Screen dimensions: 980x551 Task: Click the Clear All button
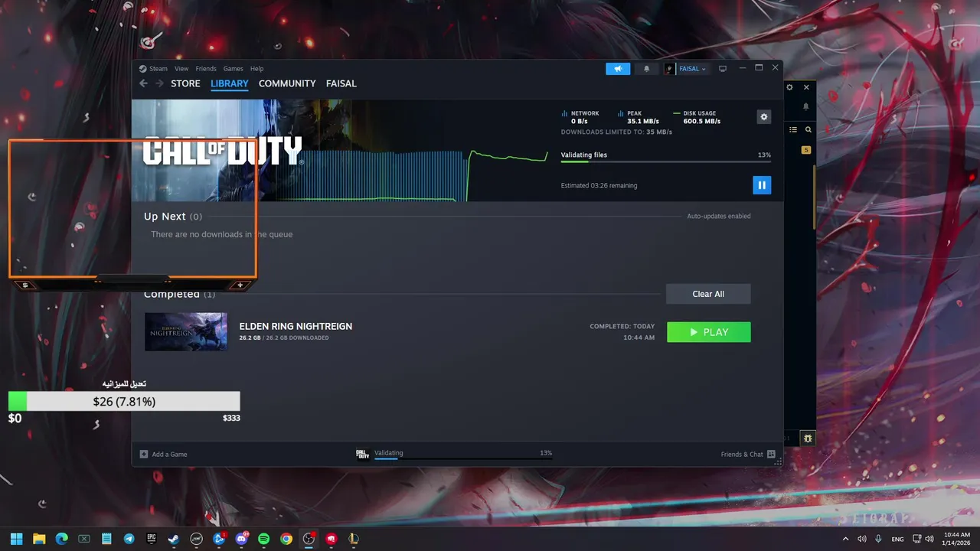pos(708,294)
